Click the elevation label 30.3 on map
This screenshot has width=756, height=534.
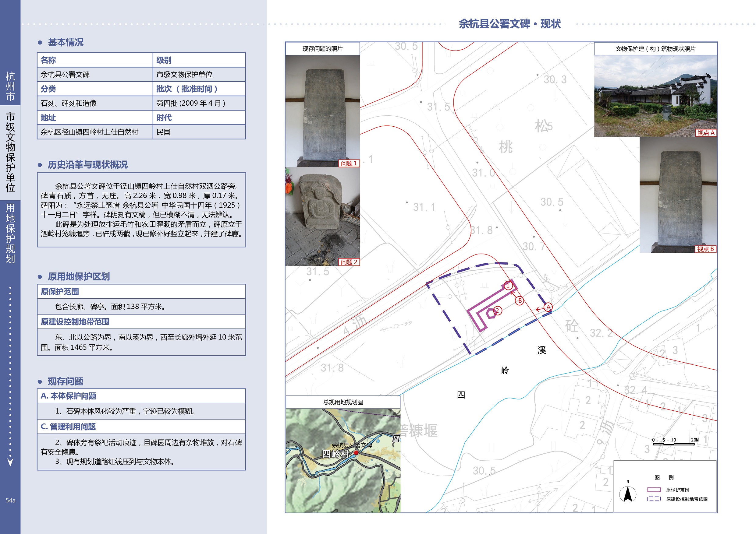pyautogui.click(x=555, y=79)
